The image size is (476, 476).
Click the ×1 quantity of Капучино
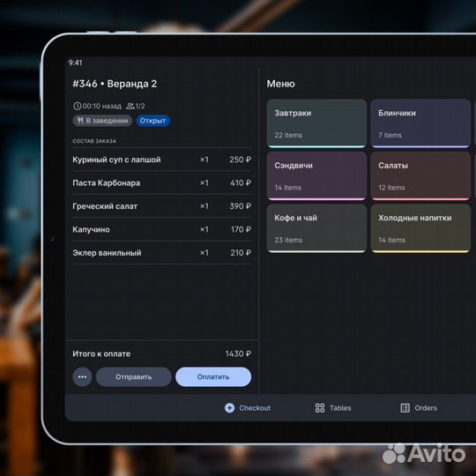tap(205, 229)
